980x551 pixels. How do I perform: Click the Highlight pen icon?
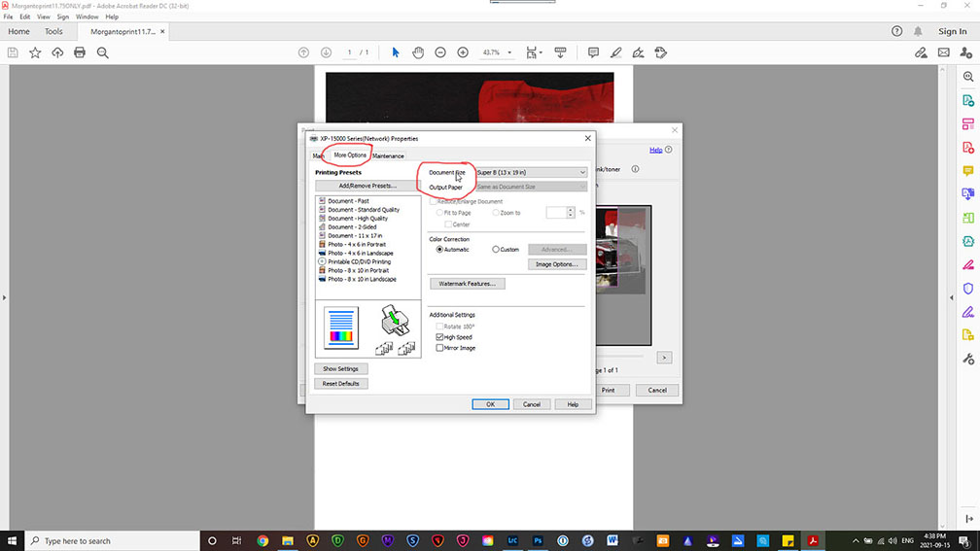615,52
